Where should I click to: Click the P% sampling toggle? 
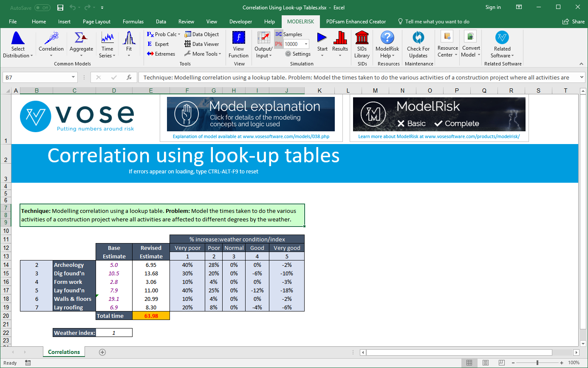coord(278,44)
